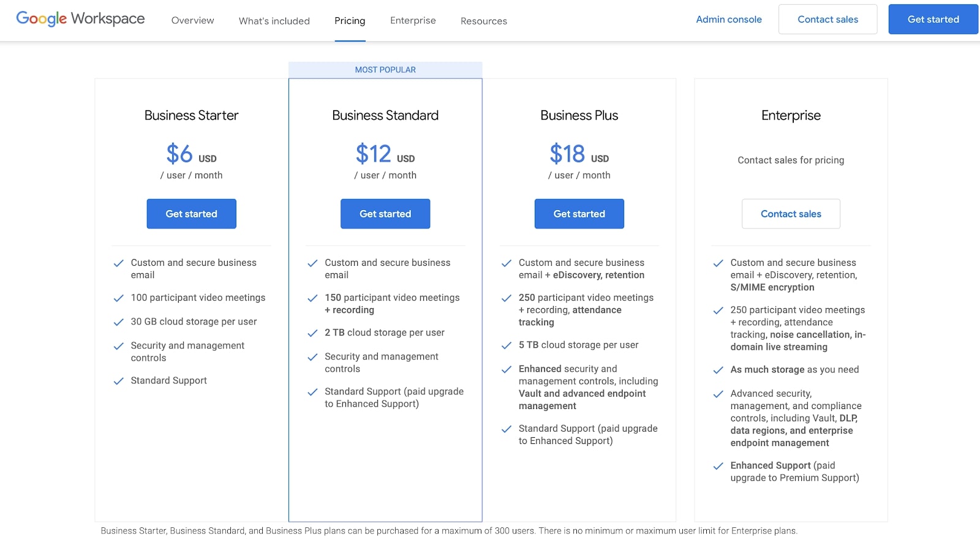980x553 pixels.
Task: Click checkmark beside Enhanced security and management
Action: [507, 369]
